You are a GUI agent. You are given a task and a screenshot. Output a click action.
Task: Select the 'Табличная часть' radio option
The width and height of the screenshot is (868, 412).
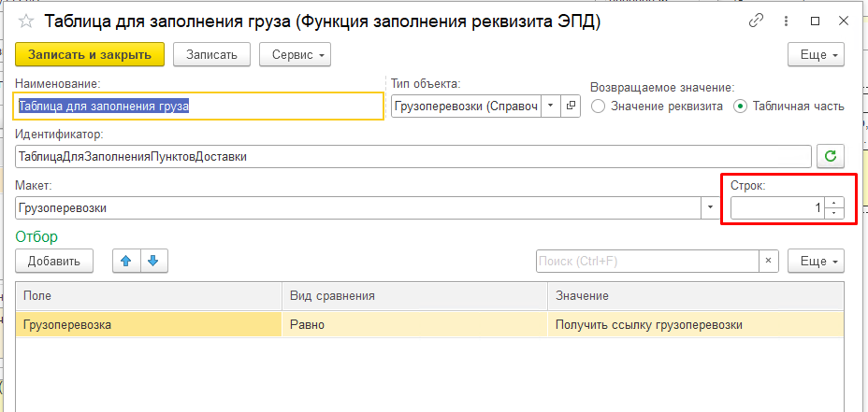pos(788,107)
